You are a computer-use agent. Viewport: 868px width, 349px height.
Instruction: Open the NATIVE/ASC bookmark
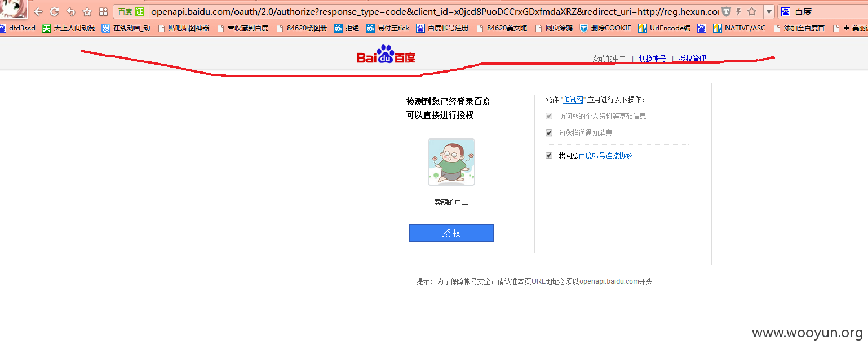(739, 28)
